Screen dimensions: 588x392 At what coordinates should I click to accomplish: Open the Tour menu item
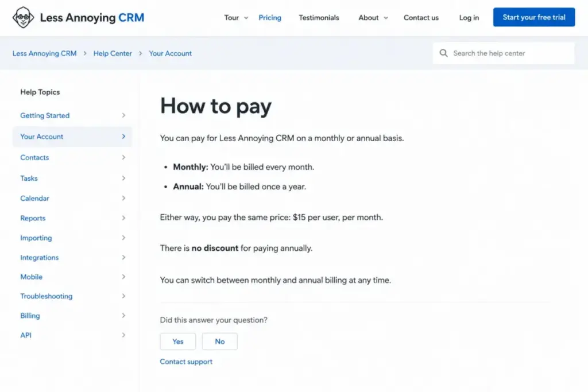pyautogui.click(x=231, y=18)
